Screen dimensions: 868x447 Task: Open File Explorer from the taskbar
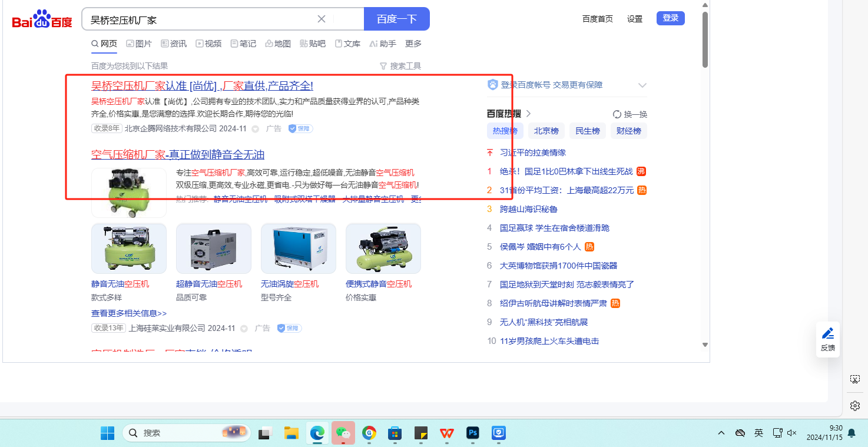[291, 433]
